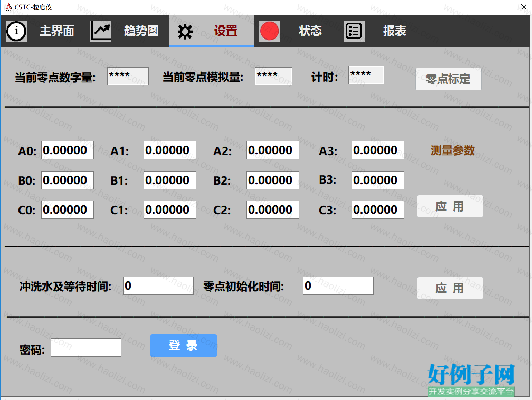
Task: Click the 计时 value box
Action: click(x=366, y=75)
